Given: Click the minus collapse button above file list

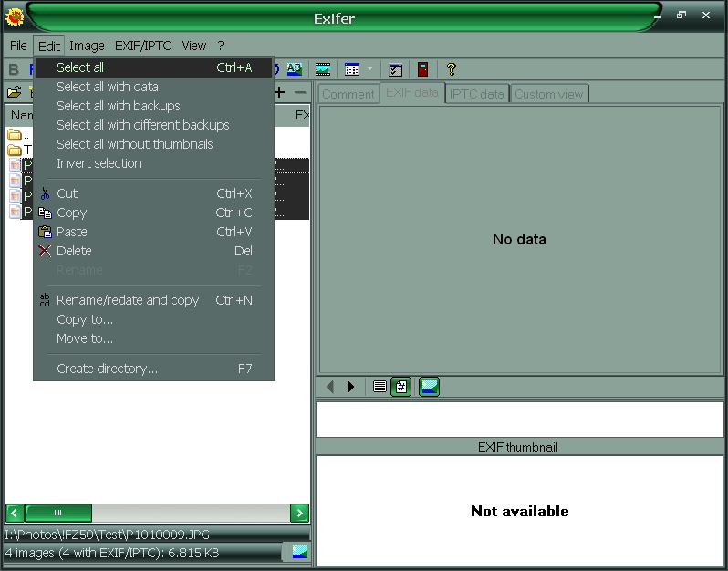Looking at the screenshot, I should [299, 92].
